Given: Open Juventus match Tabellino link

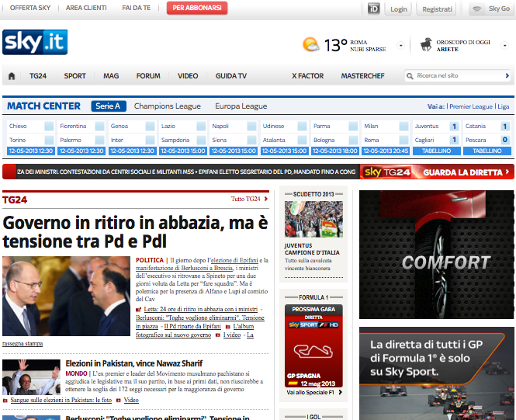Looking at the screenshot, I should [437, 151].
